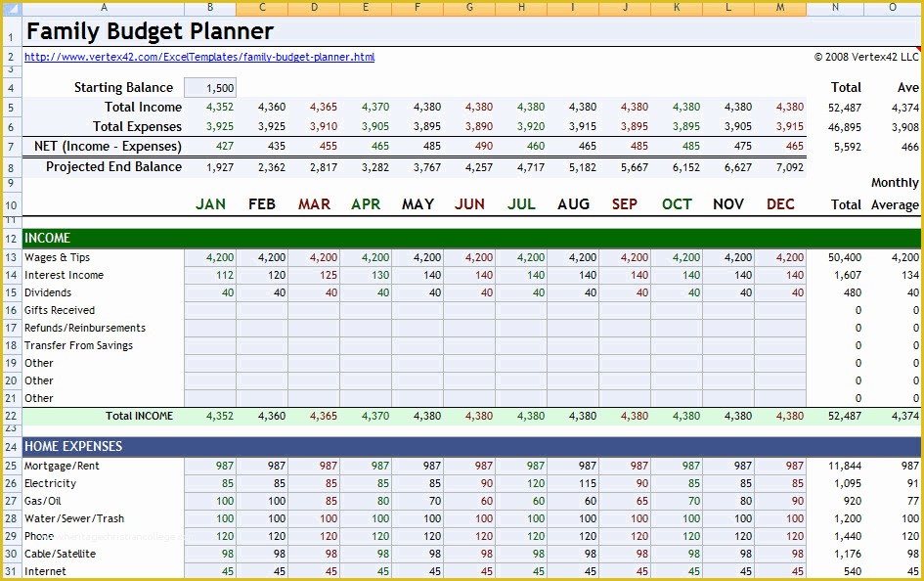This screenshot has height=581, width=924.
Task: Click the OCT month heading
Action: 677,204
